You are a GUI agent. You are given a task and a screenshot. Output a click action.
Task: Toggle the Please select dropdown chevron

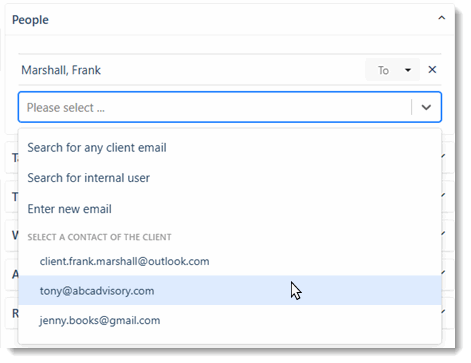[426, 107]
